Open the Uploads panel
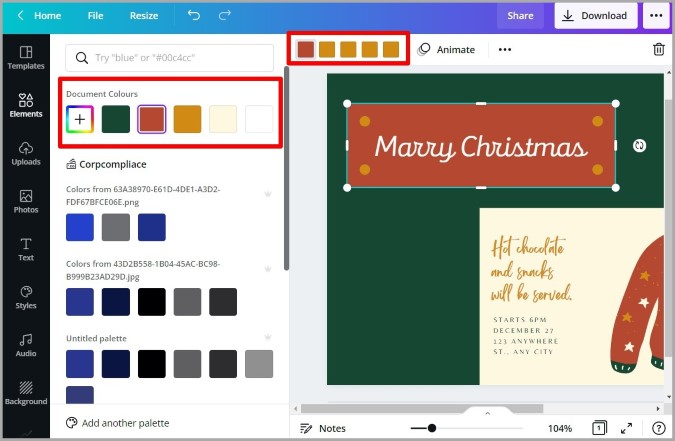Image resolution: width=675 pixels, height=441 pixels. tap(26, 153)
